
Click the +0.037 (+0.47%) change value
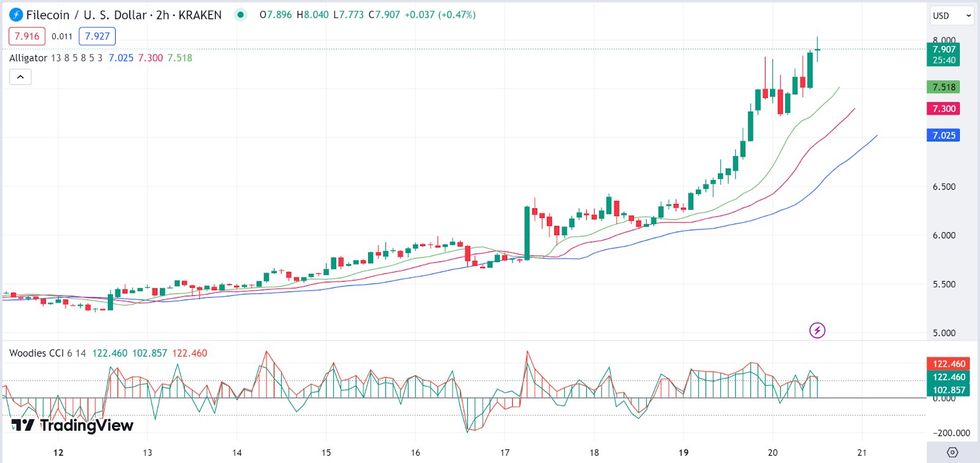pyautogui.click(x=440, y=15)
